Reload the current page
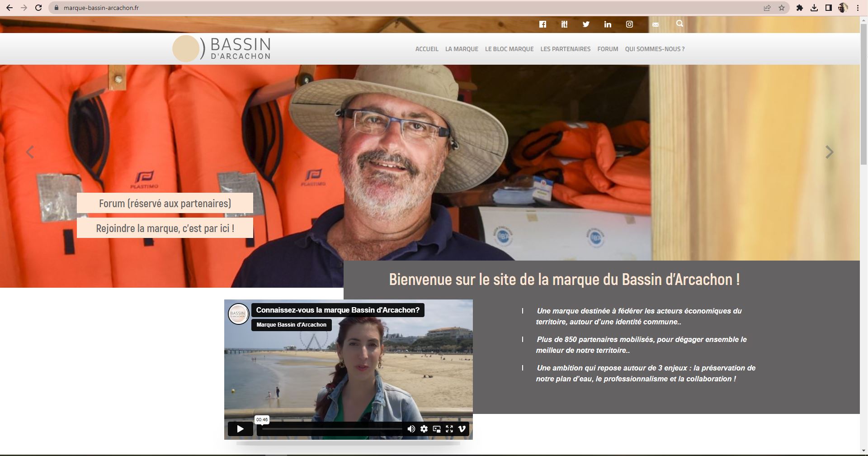868x456 pixels. click(x=38, y=8)
